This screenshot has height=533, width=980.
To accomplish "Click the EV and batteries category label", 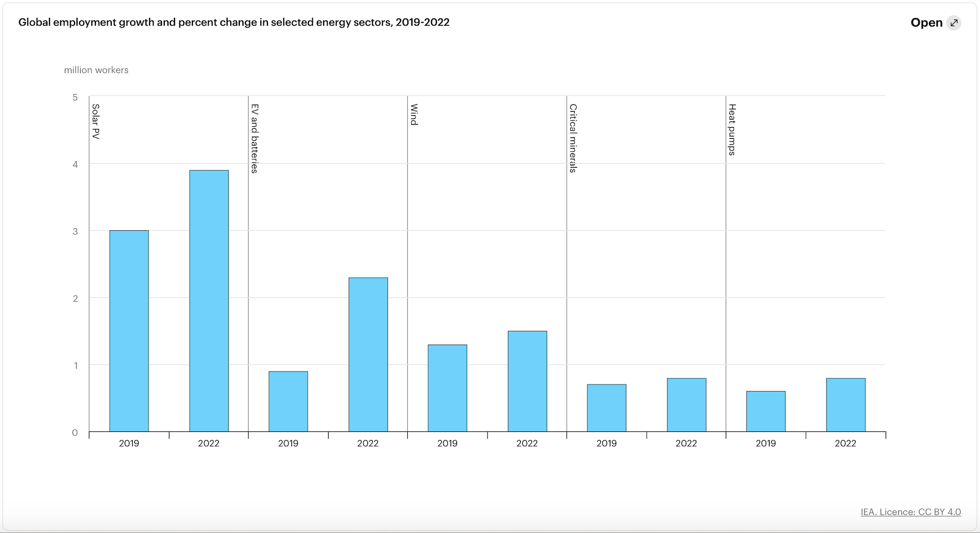I will (255, 138).
